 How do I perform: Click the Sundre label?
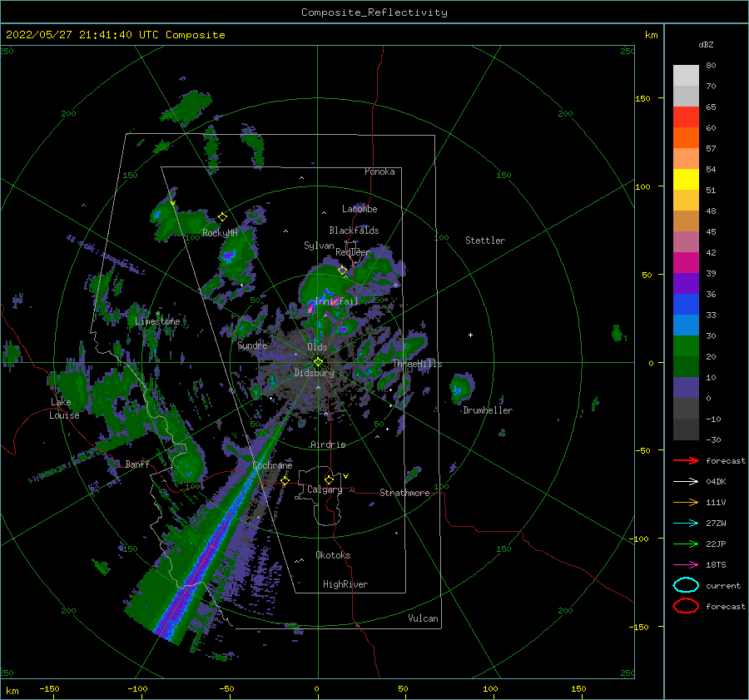[252, 345]
